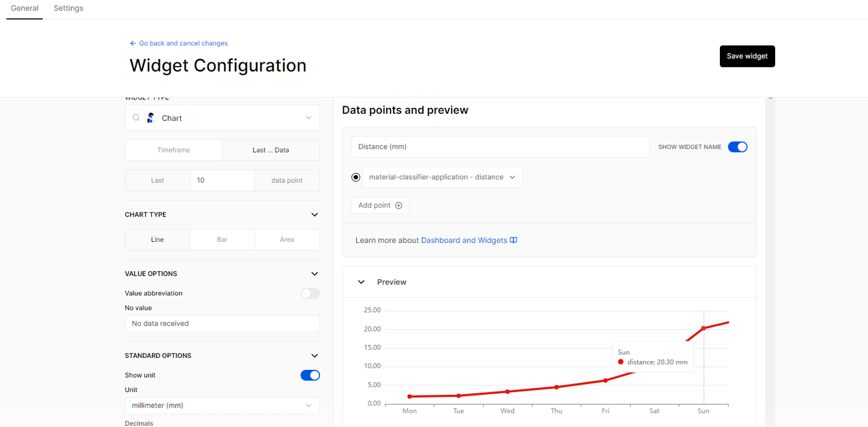868x427 pixels.
Task: Choose the Bar chart type
Action: (x=223, y=239)
